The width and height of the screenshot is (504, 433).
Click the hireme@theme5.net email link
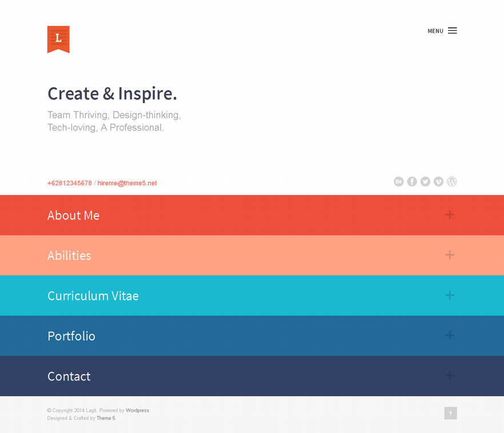click(127, 183)
